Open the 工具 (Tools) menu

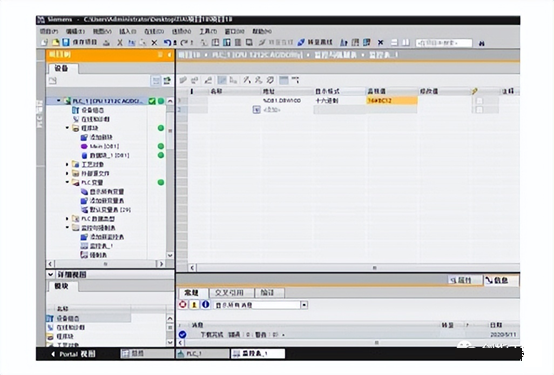tap(208, 31)
